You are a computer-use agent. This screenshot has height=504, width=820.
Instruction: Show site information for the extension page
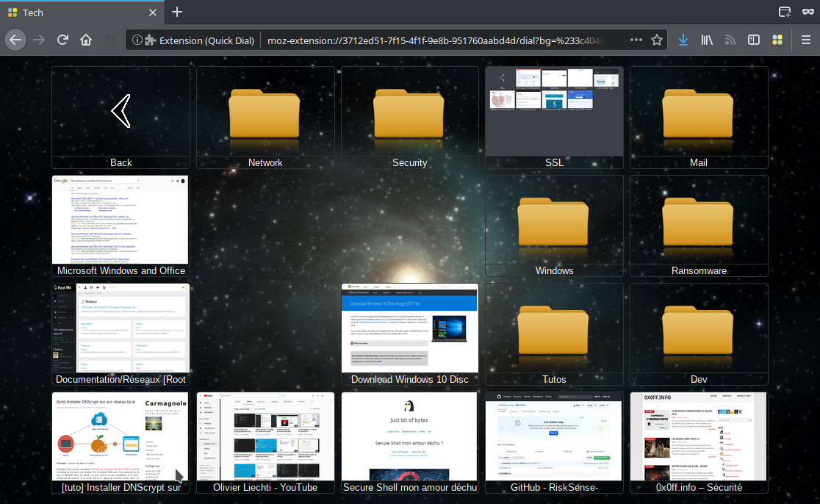[137, 40]
